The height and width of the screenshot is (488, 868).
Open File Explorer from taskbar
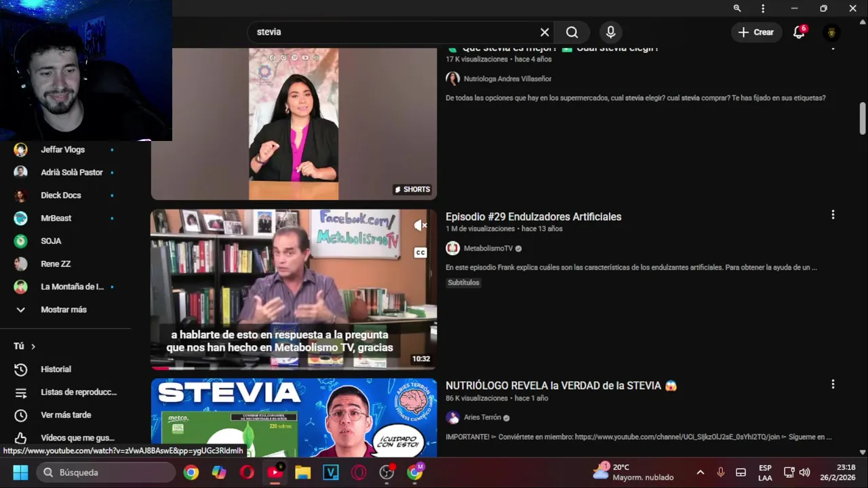click(302, 472)
